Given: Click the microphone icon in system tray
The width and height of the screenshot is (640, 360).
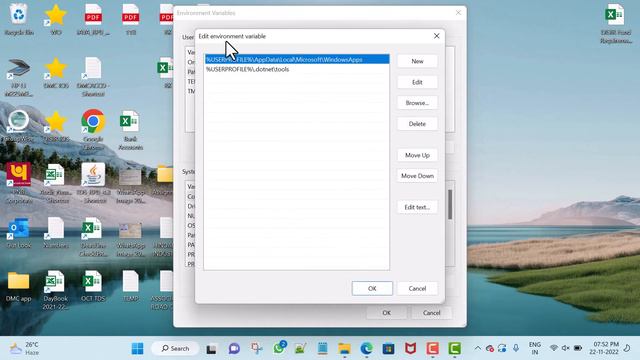Looking at the screenshot, I should click(x=516, y=348).
